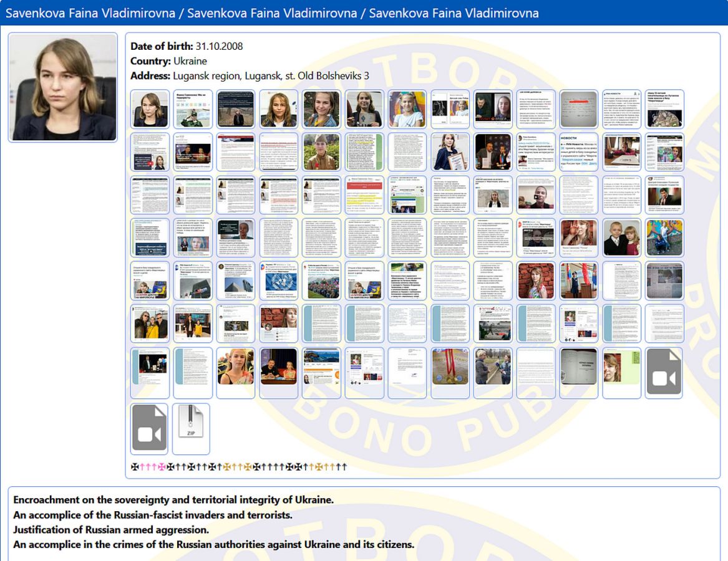Image resolution: width=728 pixels, height=561 pixels.
Task: Open the dark open-book page thumbnail
Action: tap(578, 373)
